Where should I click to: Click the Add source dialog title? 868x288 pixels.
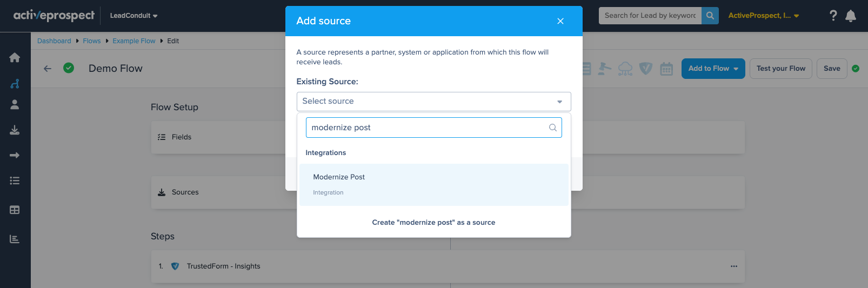(x=324, y=21)
